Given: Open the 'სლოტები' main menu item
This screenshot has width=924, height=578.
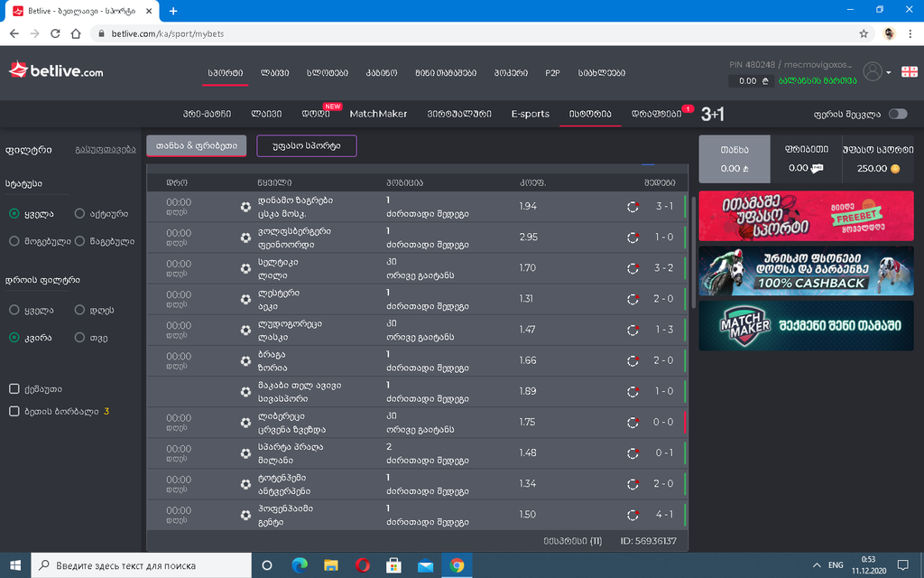Looking at the screenshot, I should [327, 72].
